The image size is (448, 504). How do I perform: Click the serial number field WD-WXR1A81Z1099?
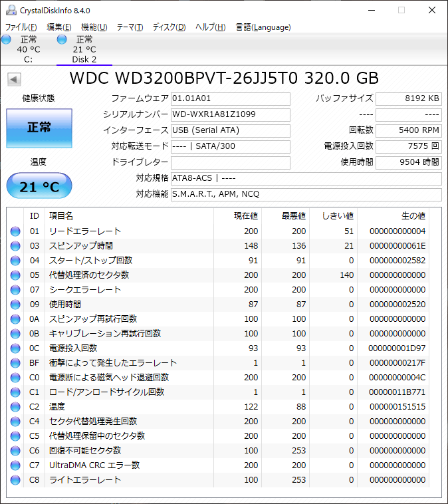coord(231,114)
